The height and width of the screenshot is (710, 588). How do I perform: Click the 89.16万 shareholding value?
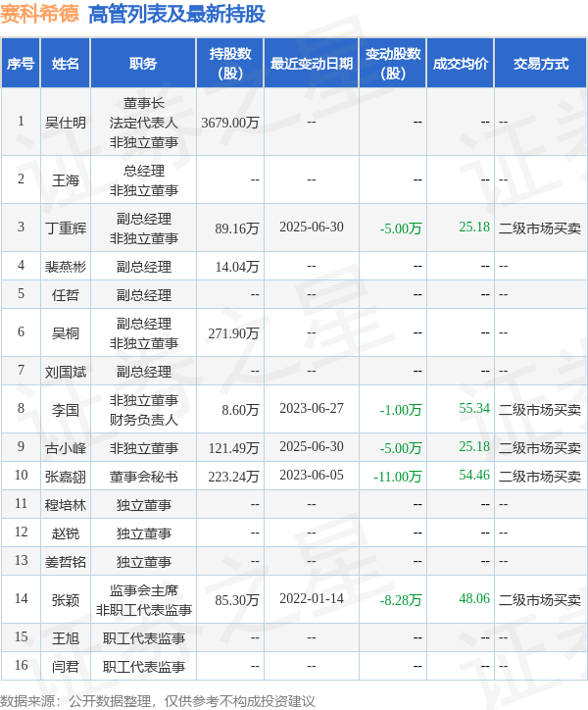pyautogui.click(x=237, y=228)
